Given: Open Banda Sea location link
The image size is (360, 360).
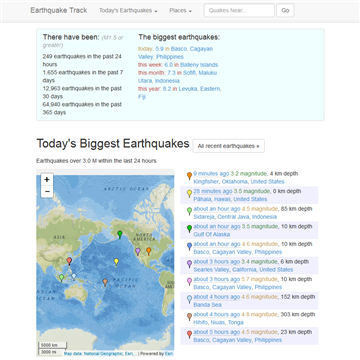Looking at the screenshot, I should (207, 305).
